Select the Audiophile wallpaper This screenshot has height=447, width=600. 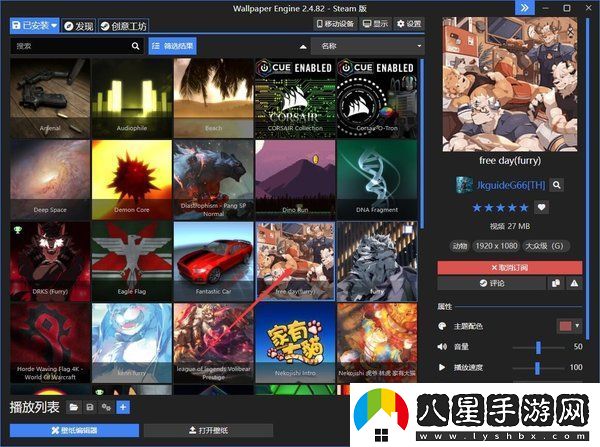pyautogui.click(x=132, y=98)
